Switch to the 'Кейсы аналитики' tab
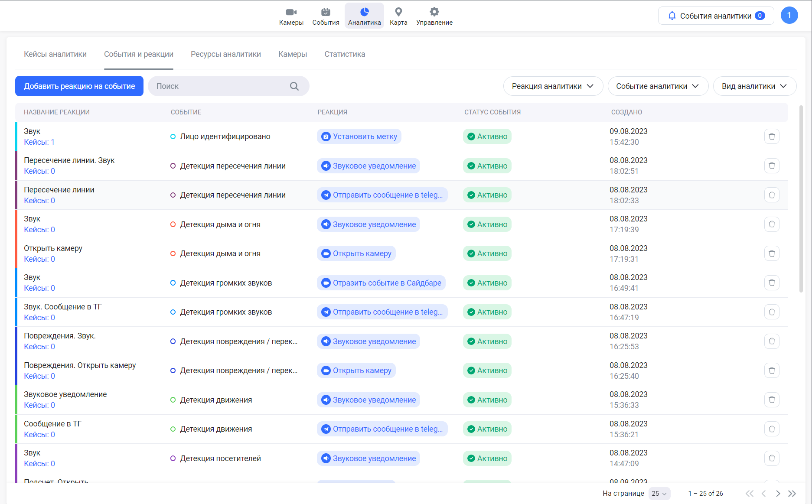812x504 pixels. coord(55,54)
